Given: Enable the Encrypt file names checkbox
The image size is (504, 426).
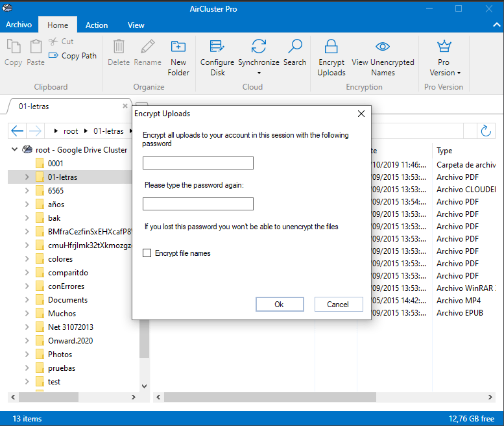Looking at the screenshot, I should pyautogui.click(x=147, y=253).
